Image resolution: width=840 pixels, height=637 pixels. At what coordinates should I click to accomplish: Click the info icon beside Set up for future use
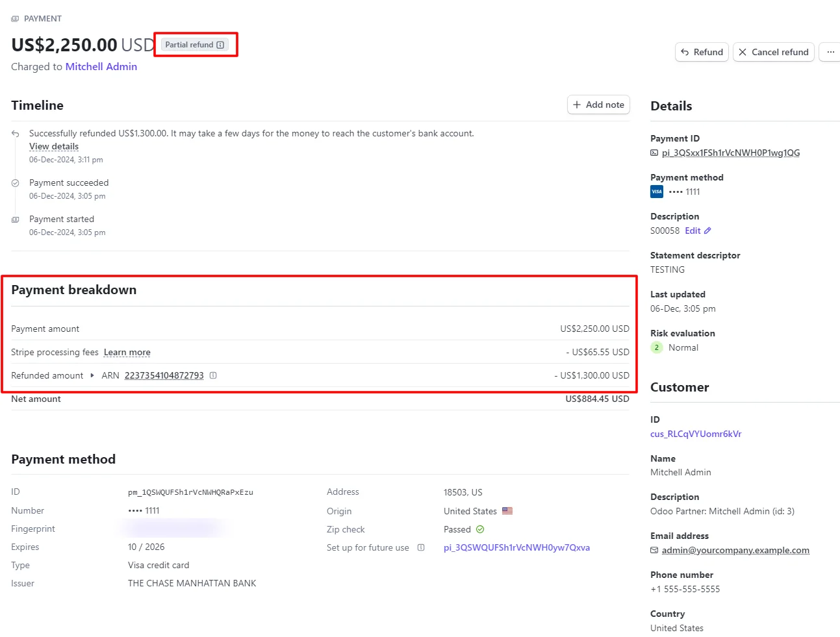point(421,547)
